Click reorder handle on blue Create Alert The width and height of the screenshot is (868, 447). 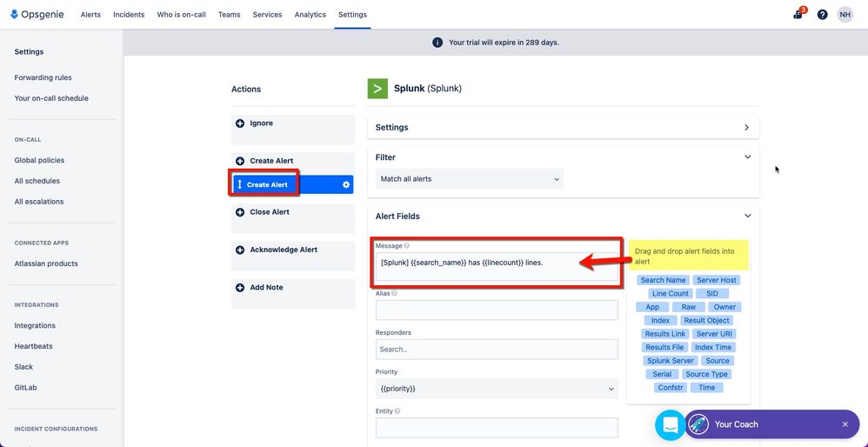[240, 184]
